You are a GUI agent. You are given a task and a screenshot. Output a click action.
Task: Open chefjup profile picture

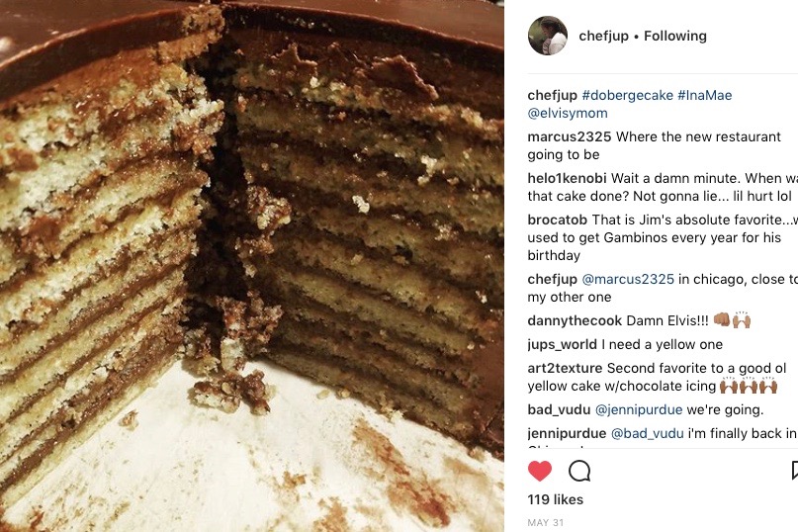pyautogui.click(x=548, y=36)
